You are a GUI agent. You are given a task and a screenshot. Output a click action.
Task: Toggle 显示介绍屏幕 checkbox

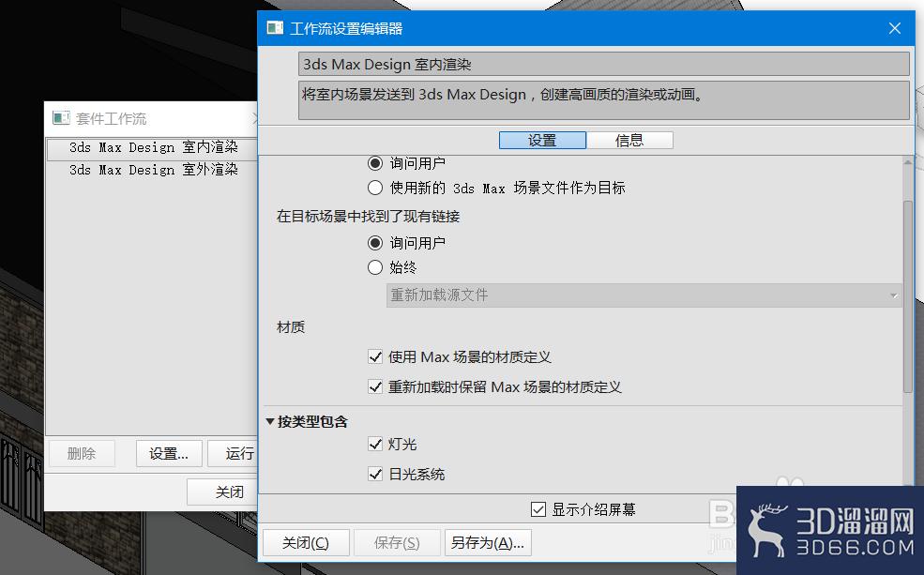click(538, 509)
